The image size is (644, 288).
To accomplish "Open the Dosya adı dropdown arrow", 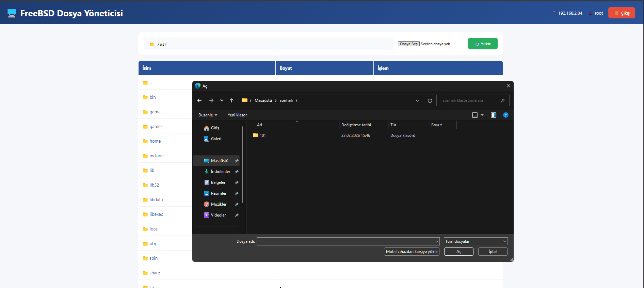I will click(437, 241).
